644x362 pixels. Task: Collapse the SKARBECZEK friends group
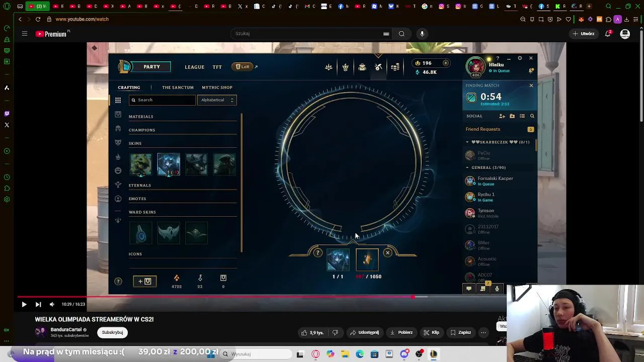[467, 142]
